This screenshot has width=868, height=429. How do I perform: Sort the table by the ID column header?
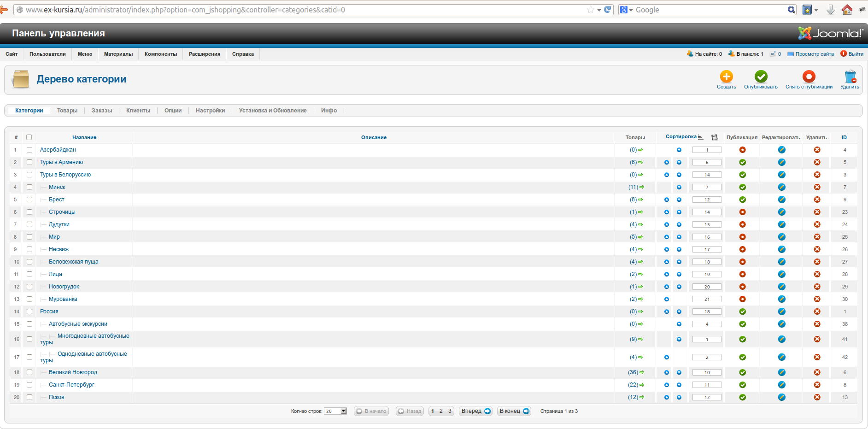point(845,137)
